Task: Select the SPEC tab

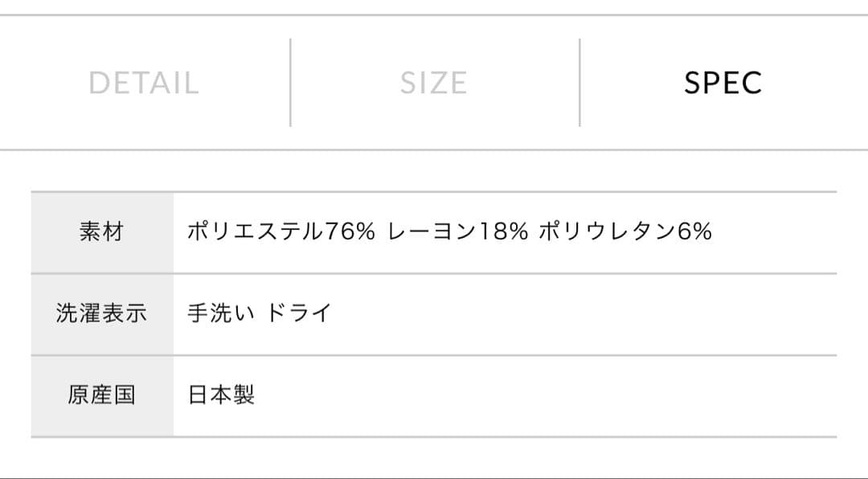Action: [x=723, y=80]
